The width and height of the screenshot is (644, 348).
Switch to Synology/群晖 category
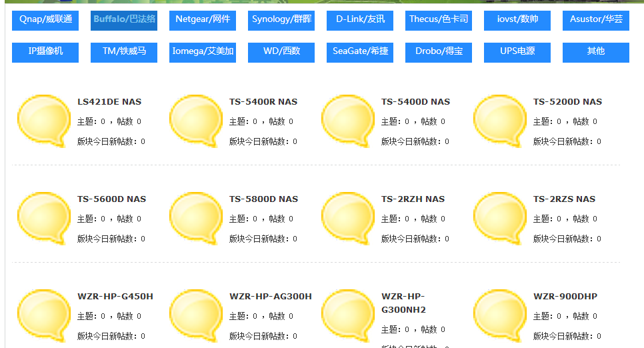tap(281, 21)
